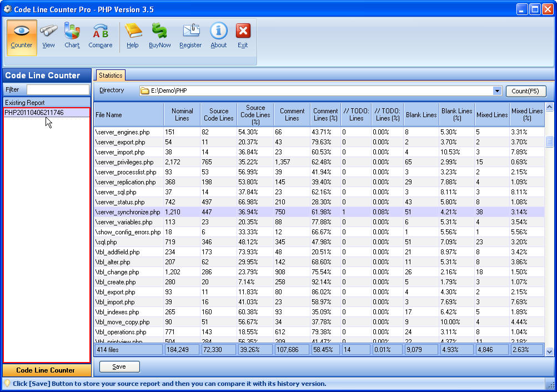Select row \tbl_operations.php
The height and width of the screenshot is (392, 557).
(x=319, y=332)
